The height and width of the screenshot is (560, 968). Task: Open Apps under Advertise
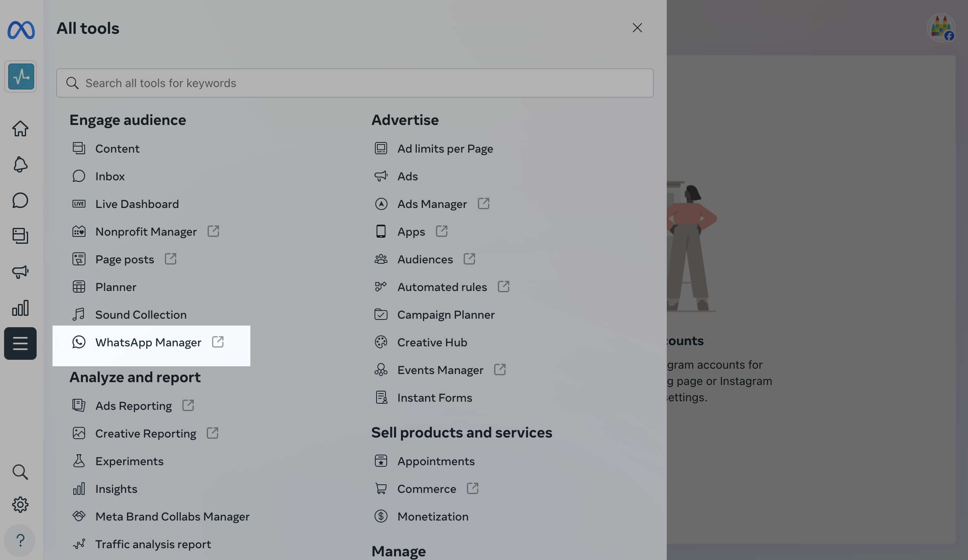[x=411, y=232]
